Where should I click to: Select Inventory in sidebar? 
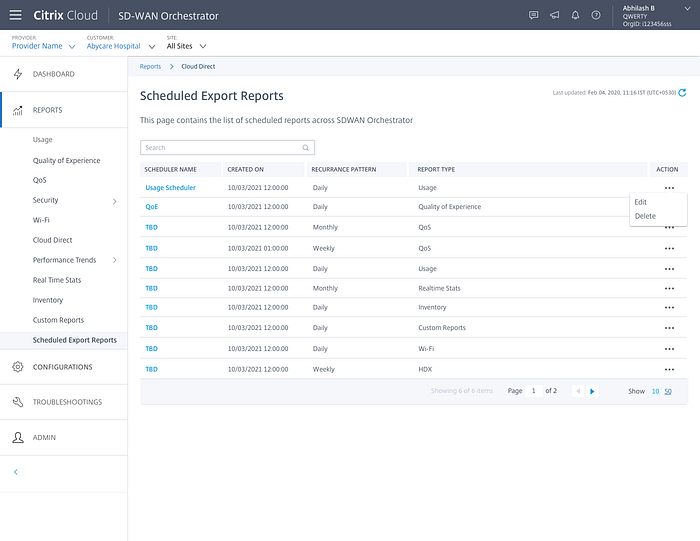[48, 300]
